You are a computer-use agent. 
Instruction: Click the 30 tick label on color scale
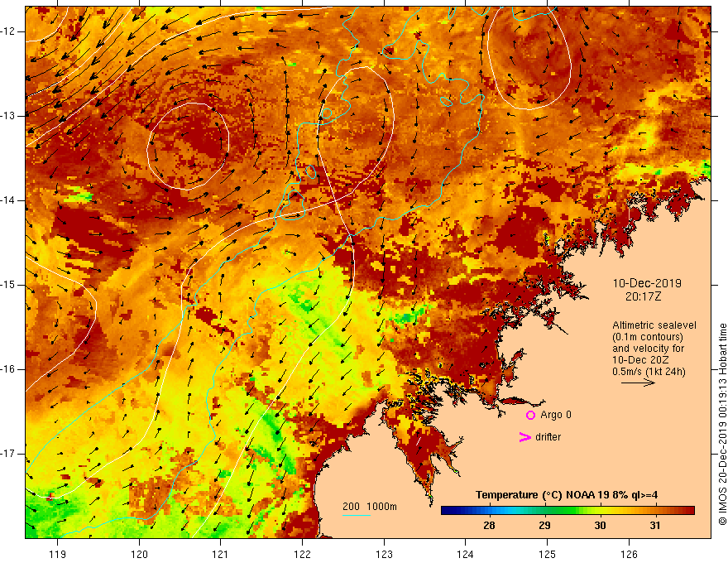tap(600, 526)
